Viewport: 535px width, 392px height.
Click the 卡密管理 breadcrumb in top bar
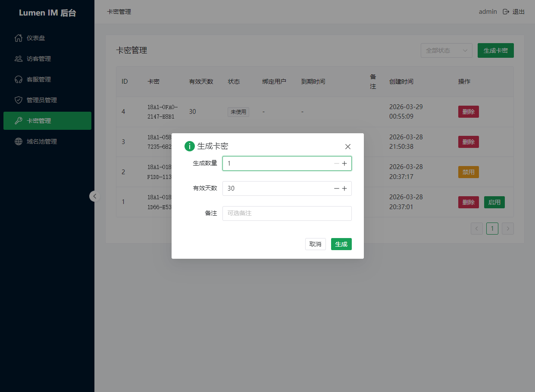119,12
